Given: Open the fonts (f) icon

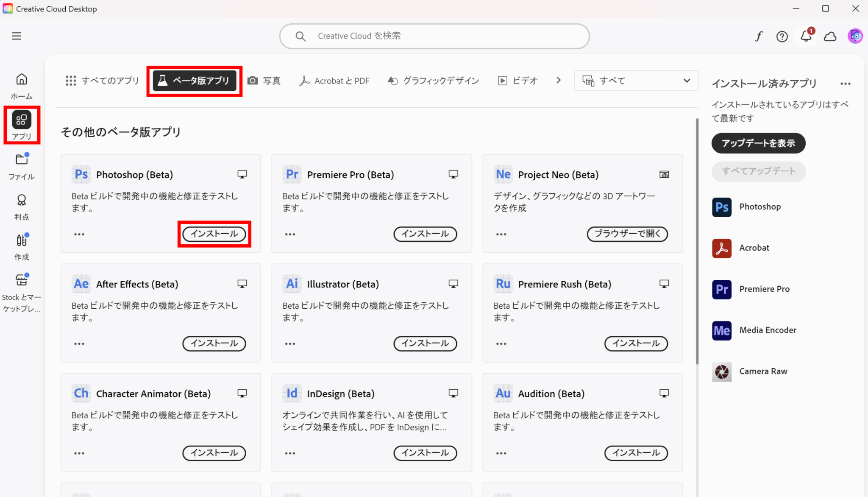Looking at the screenshot, I should [x=758, y=36].
